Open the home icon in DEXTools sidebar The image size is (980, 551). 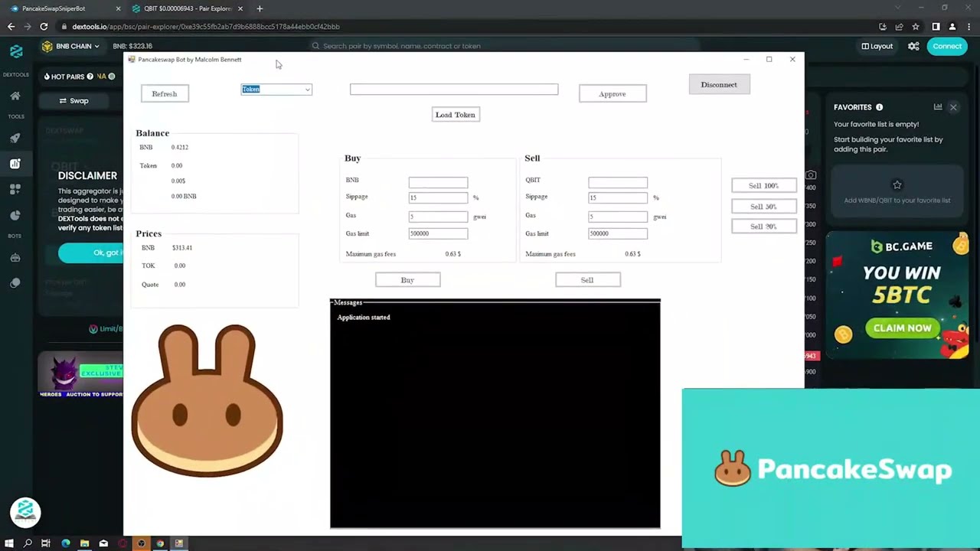pyautogui.click(x=15, y=96)
